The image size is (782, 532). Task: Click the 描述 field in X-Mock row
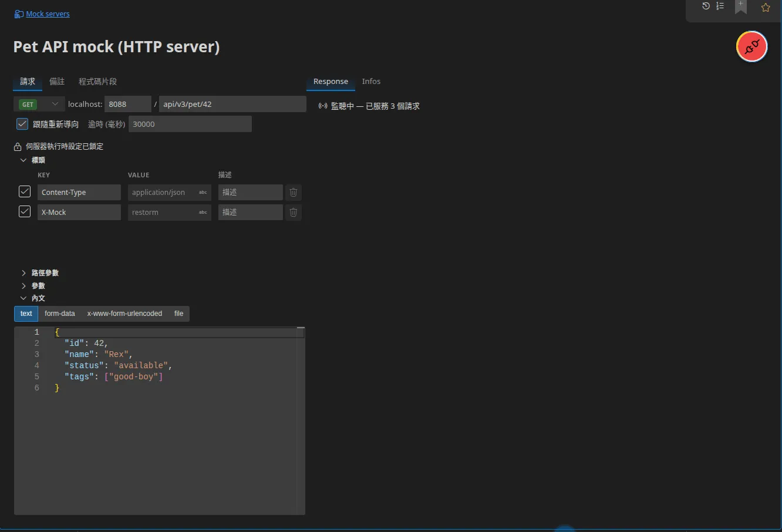pos(251,212)
